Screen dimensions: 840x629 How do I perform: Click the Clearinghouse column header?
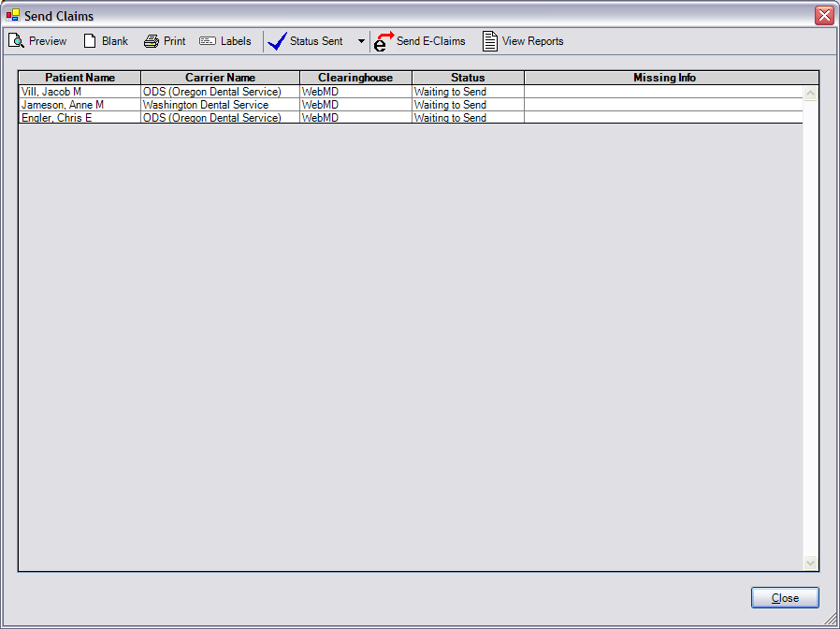[x=355, y=78]
